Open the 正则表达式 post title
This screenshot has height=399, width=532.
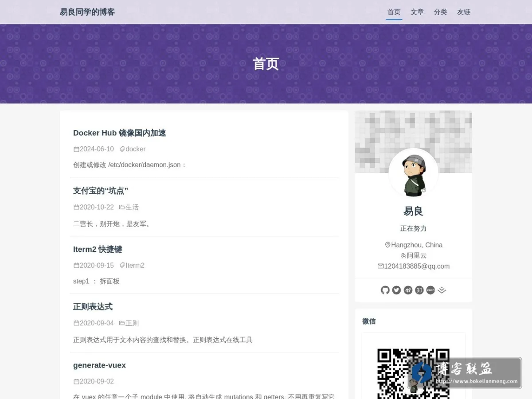tap(93, 307)
